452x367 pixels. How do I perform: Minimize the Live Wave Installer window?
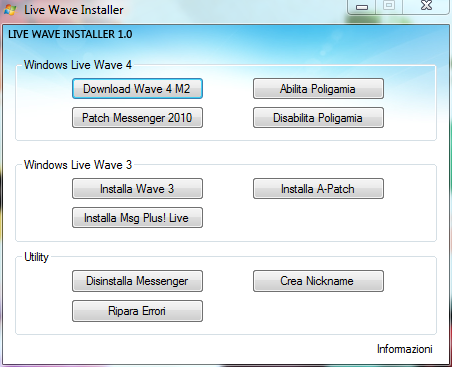point(362,7)
